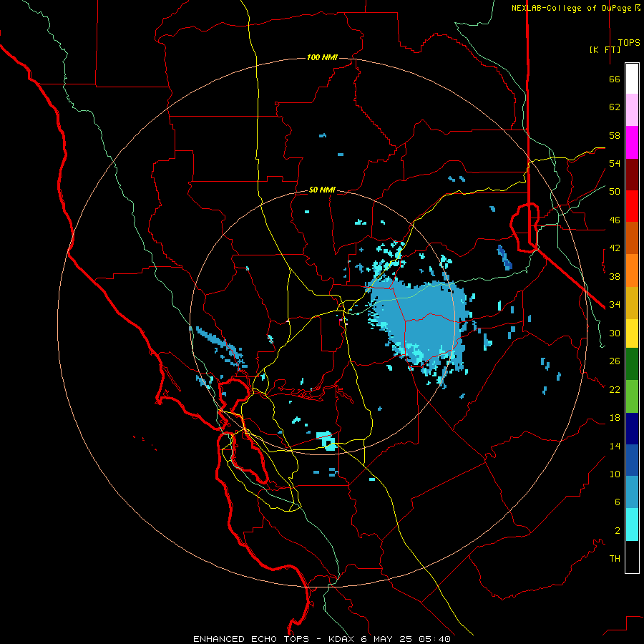The width and height of the screenshot is (644, 644).
Task: Click the legend value '6'
Action: (x=617, y=502)
